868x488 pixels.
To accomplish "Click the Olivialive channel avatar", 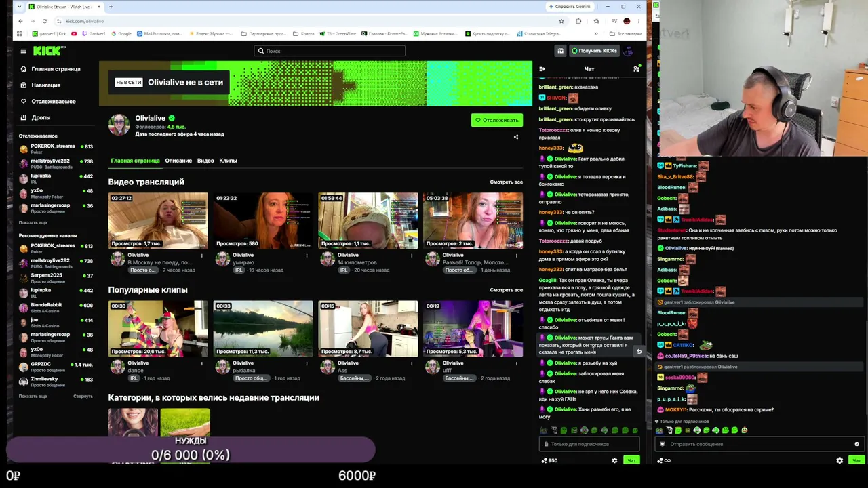I will click(x=119, y=125).
